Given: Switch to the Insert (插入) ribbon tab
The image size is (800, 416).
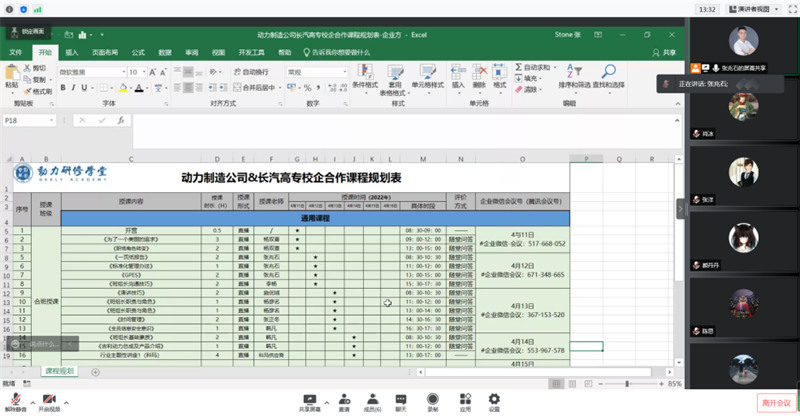Looking at the screenshot, I should [72, 52].
